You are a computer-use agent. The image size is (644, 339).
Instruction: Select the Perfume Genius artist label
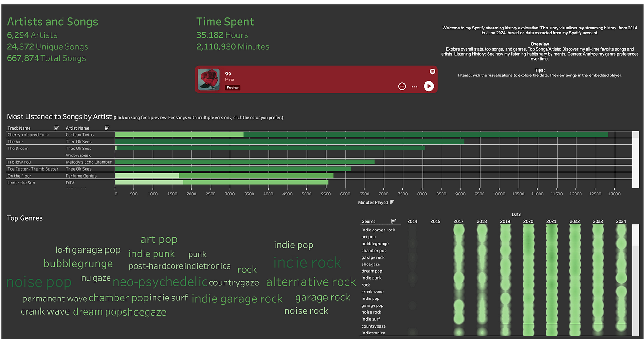click(81, 176)
